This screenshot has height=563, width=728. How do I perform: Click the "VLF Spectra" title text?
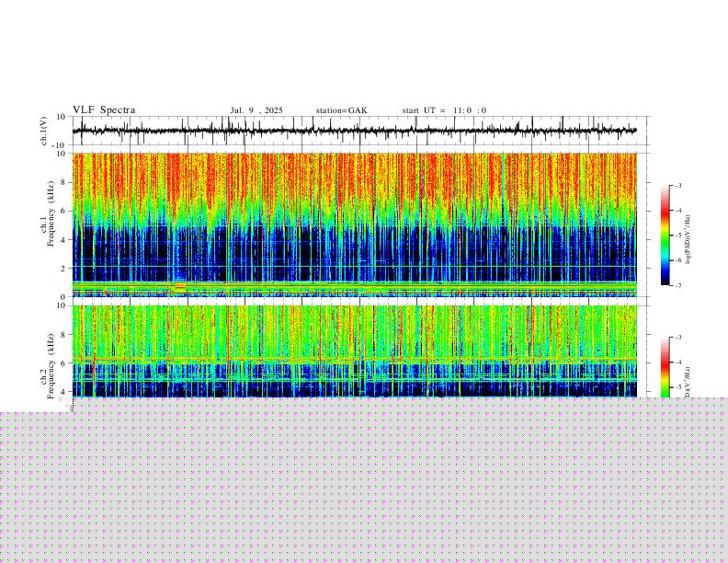pos(104,110)
